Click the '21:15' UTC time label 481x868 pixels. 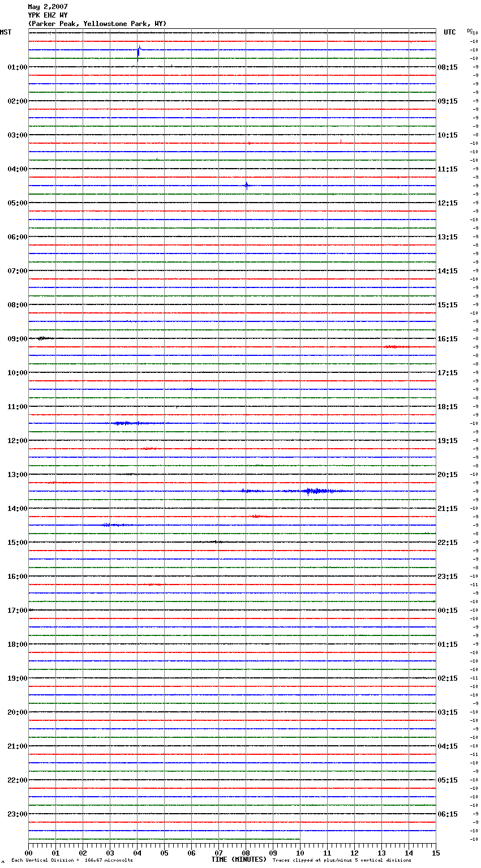point(448,509)
